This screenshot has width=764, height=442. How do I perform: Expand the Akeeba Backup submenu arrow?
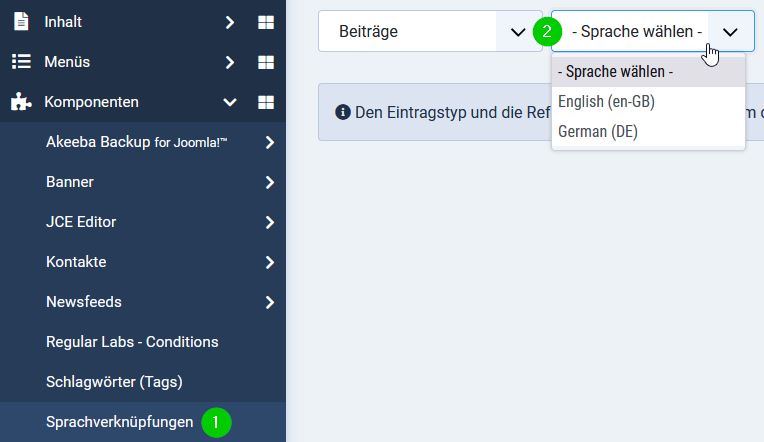click(x=270, y=142)
